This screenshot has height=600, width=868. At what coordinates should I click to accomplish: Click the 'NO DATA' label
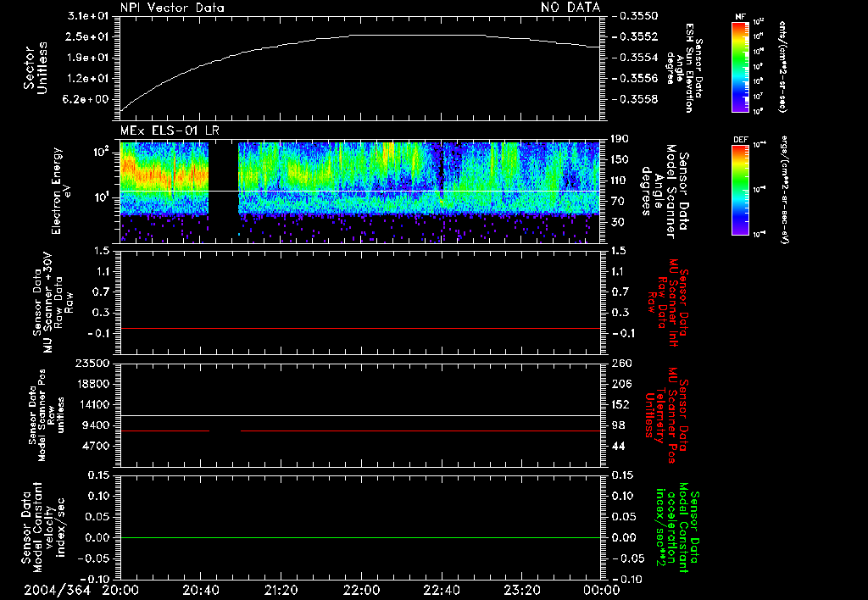(570, 8)
